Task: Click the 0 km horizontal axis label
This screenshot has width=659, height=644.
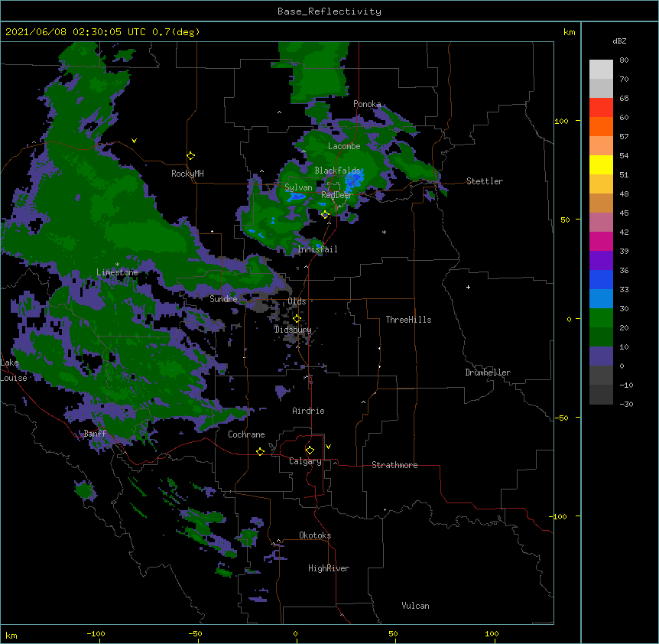Action: pyautogui.click(x=295, y=633)
